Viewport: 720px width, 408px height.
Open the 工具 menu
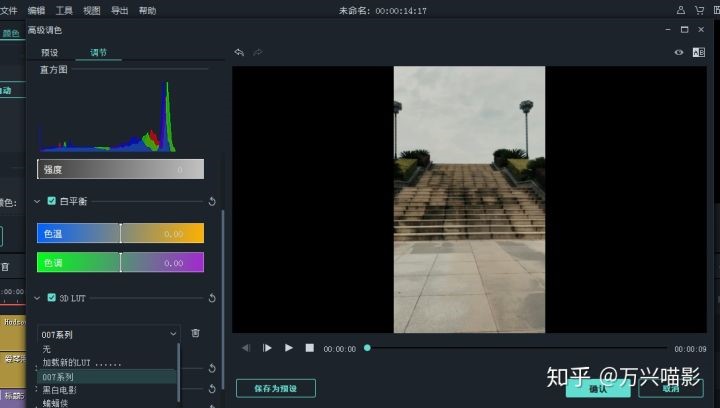coord(64,10)
